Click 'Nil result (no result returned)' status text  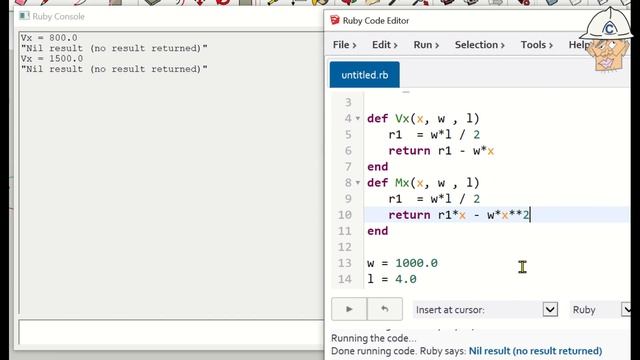tap(535, 351)
